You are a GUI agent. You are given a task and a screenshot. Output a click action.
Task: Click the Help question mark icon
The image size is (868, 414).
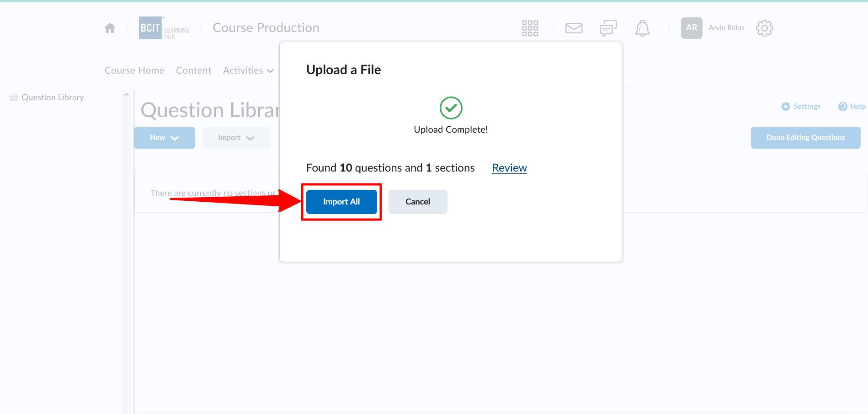tap(842, 107)
